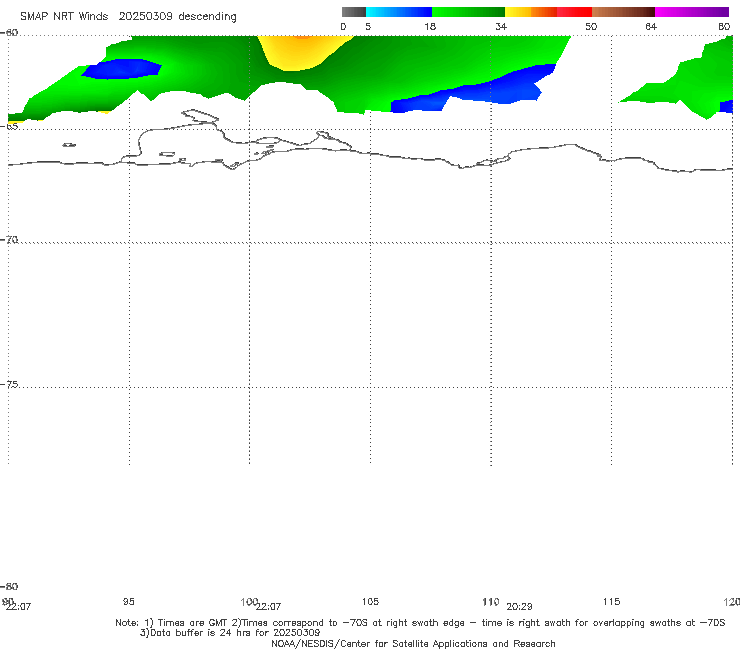The height and width of the screenshot is (650, 740).
Task: Click the data buffer 24 hrs note
Action: click(230, 633)
